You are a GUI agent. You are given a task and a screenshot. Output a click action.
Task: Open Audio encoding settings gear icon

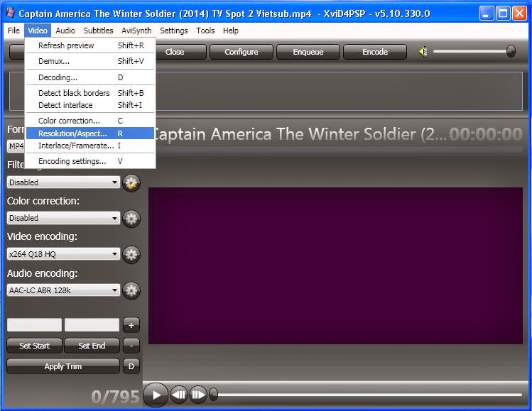[x=131, y=290]
